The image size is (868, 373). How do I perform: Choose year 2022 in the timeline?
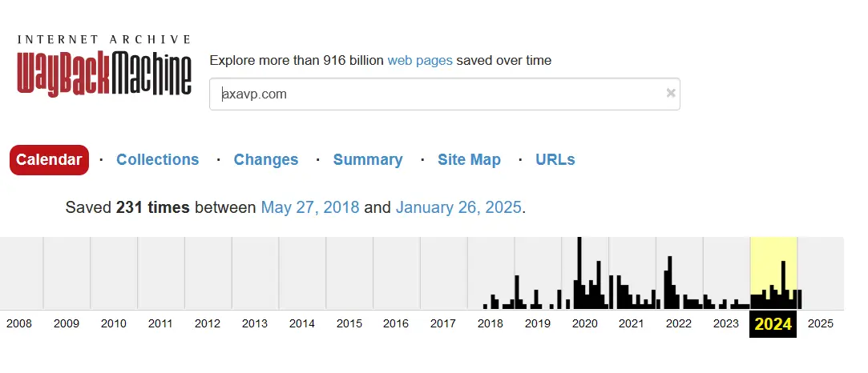pos(679,324)
